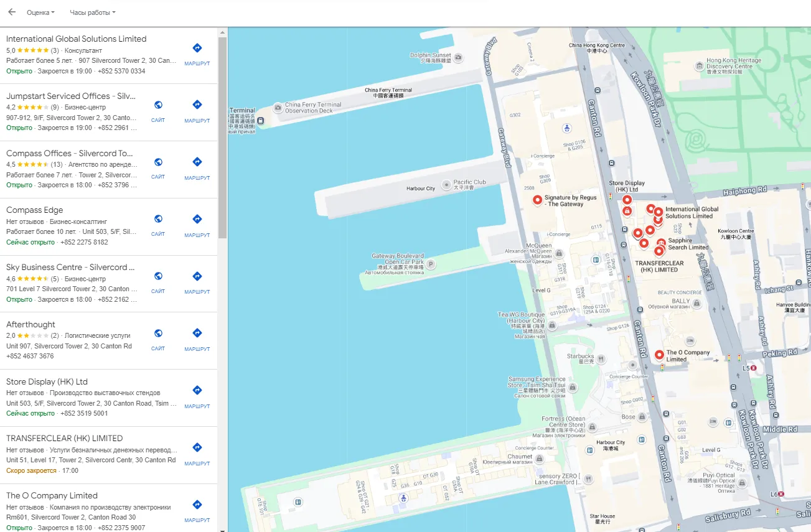
Task: Click Sapphire Search Limited map pin
Action: tap(661, 242)
